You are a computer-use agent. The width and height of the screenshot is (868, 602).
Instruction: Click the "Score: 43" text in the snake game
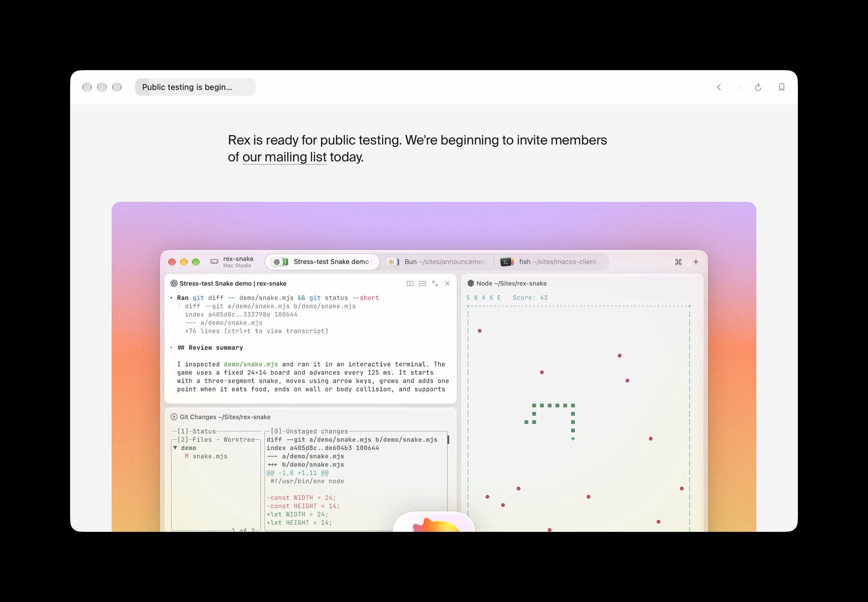click(530, 298)
